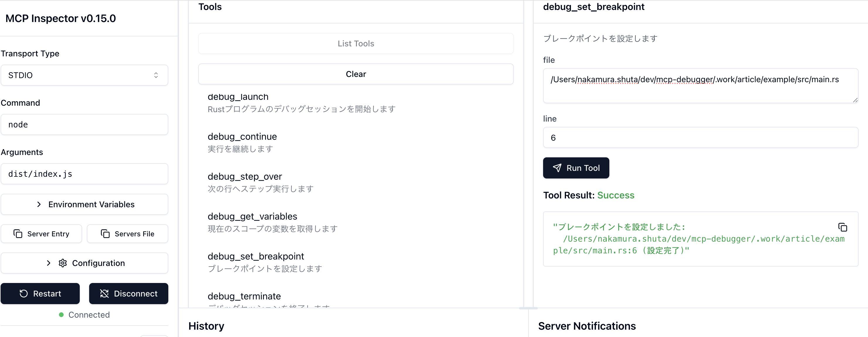Copy the tool result text icon
Screen dimensions: 868x337
click(842, 228)
